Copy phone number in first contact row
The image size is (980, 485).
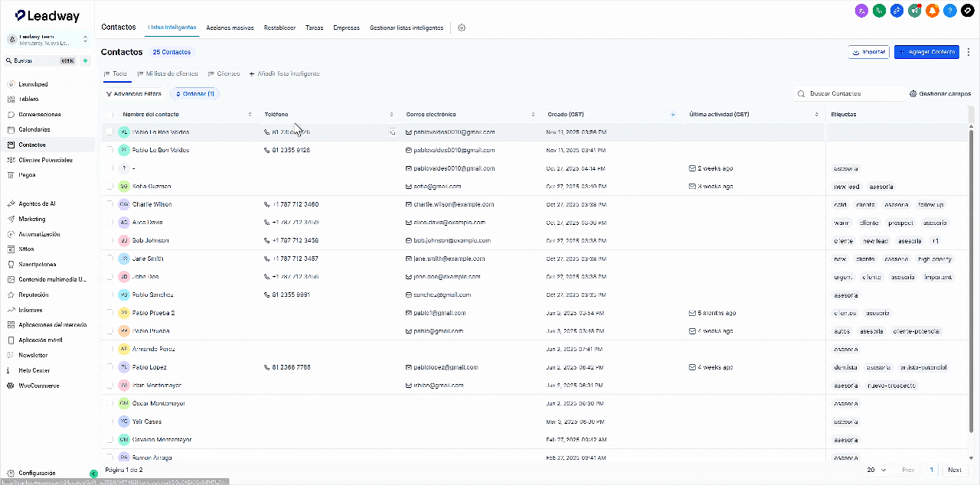[391, 132]
